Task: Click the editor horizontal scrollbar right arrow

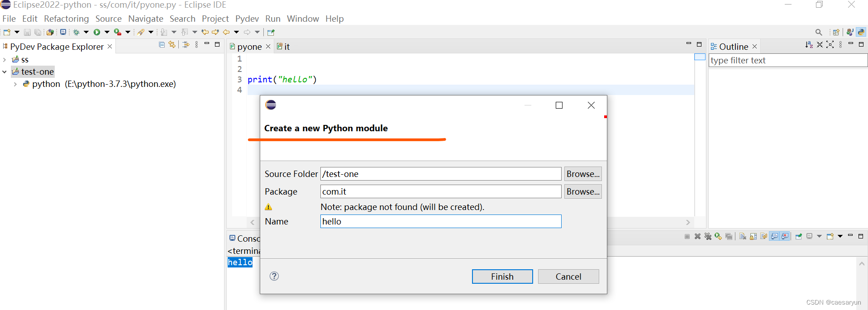Action: 688,222
